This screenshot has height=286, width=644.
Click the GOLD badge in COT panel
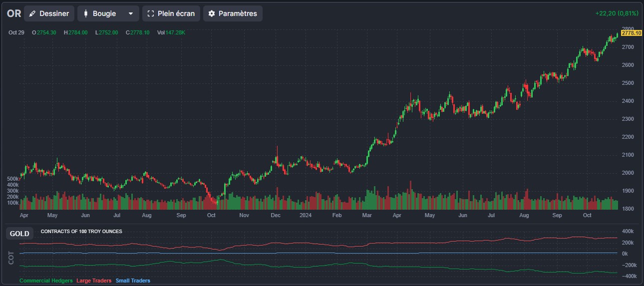(x=19, y=234)
